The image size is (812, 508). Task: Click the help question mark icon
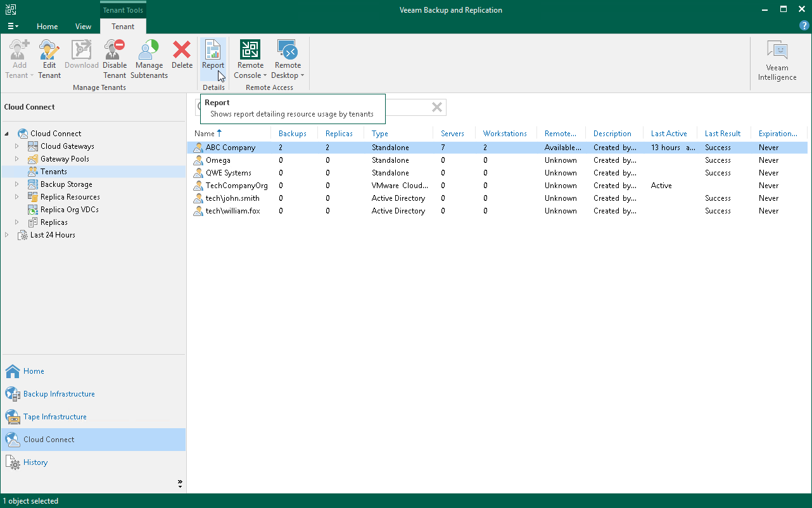tap(804, 26)
